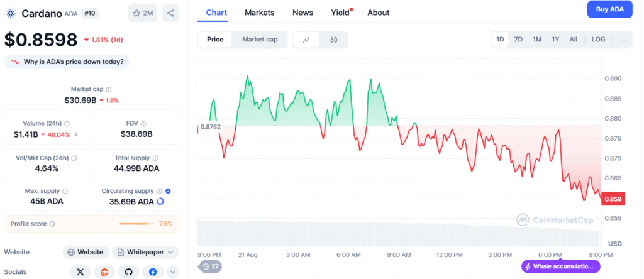
Task: Click info icon next to Max. supply
Action: click(65, 191)
